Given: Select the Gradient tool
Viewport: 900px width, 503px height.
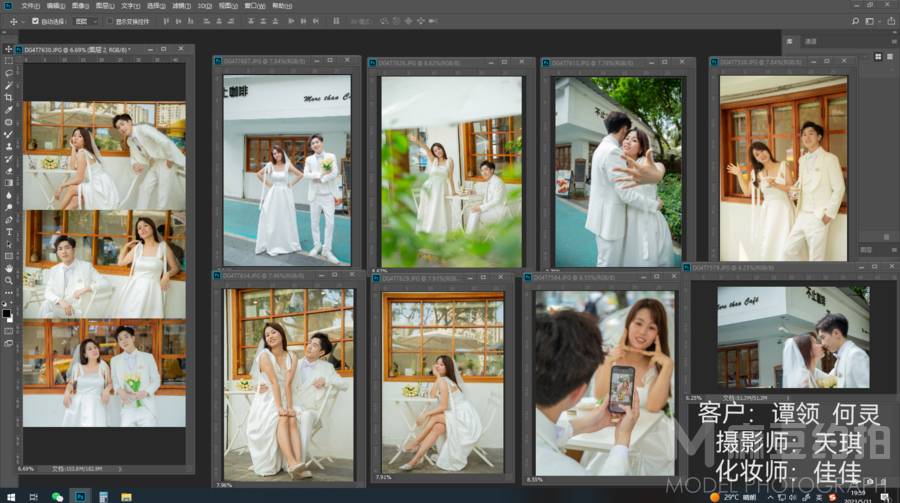Looking at the screenshot, I should [9, 183].
